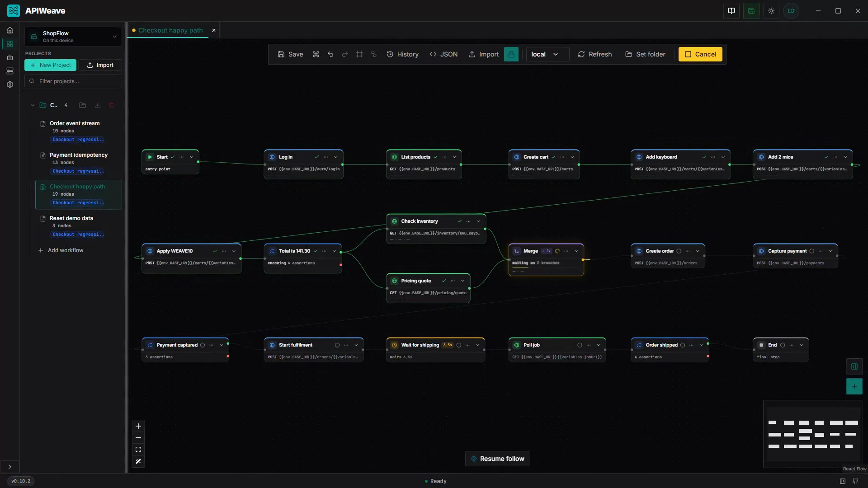Click the command shortcut icon in toolbar
Image resolution: width=868 pixels, height=488 pixels.
(x=316, y=54)
